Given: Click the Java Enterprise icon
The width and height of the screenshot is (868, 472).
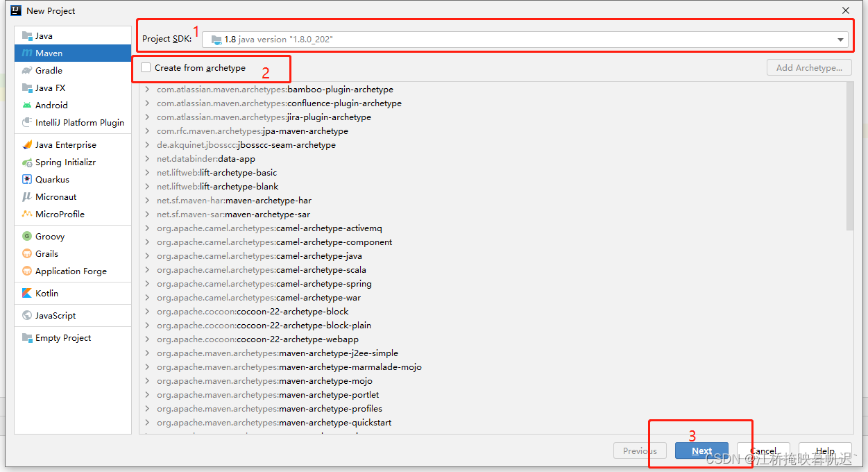Looking at the screenshot, I should [27, 145].
